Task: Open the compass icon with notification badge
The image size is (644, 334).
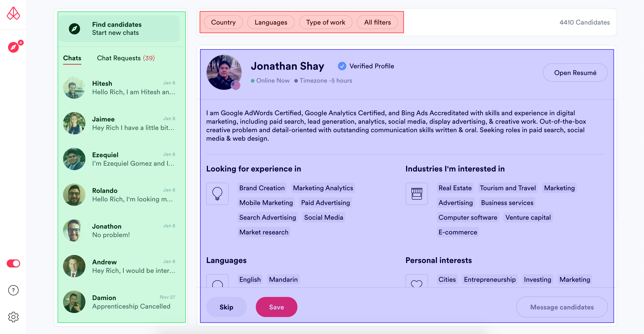Action: [x=14, y=47]
